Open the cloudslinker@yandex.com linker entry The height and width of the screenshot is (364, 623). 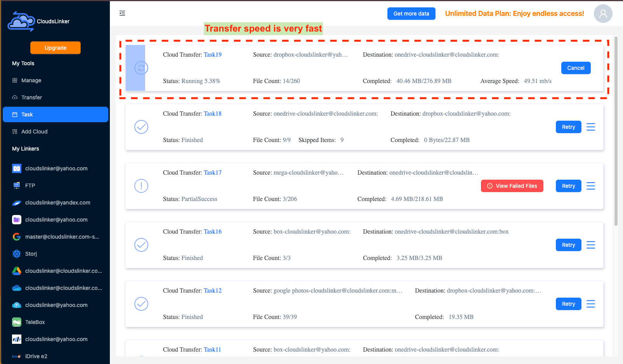(56, 203)
